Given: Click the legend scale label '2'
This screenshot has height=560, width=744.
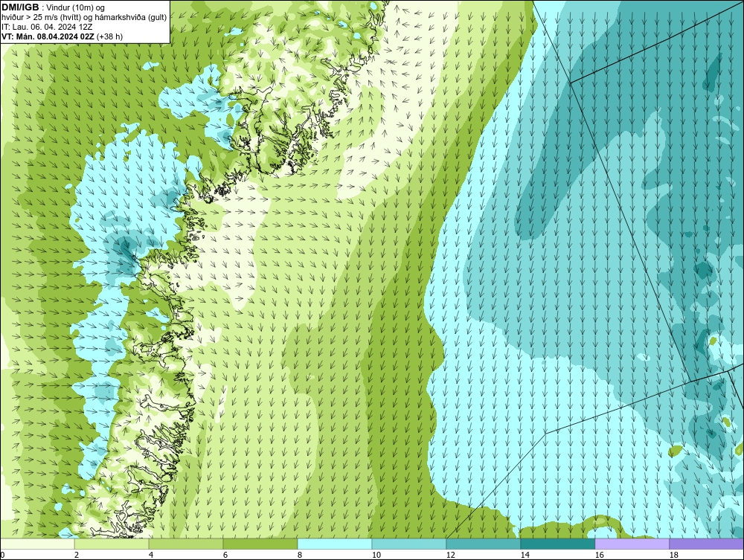Looking at the screenshot, I should coord(77,555).
